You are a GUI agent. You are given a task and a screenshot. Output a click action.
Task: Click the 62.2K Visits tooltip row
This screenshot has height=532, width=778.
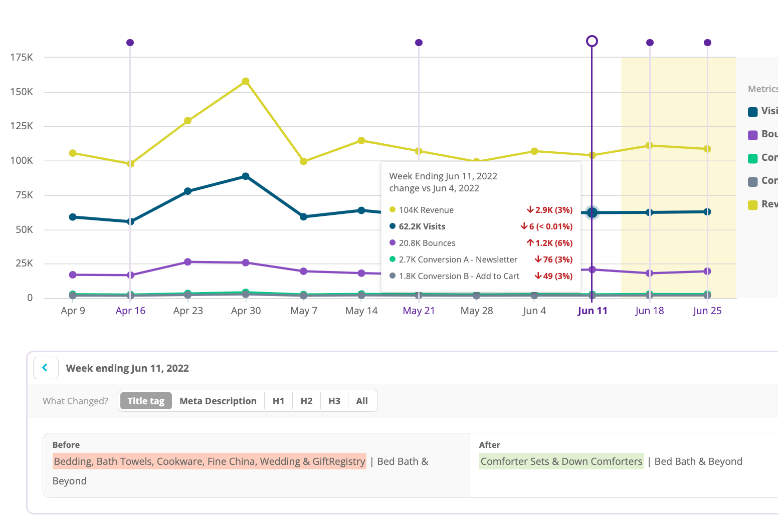481,226
